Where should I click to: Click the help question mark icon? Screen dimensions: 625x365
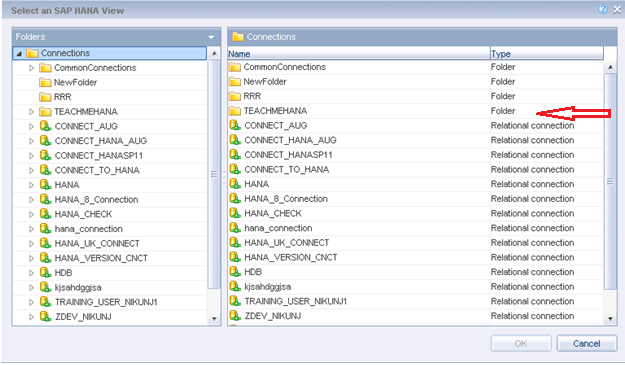[x=603, y=9]
